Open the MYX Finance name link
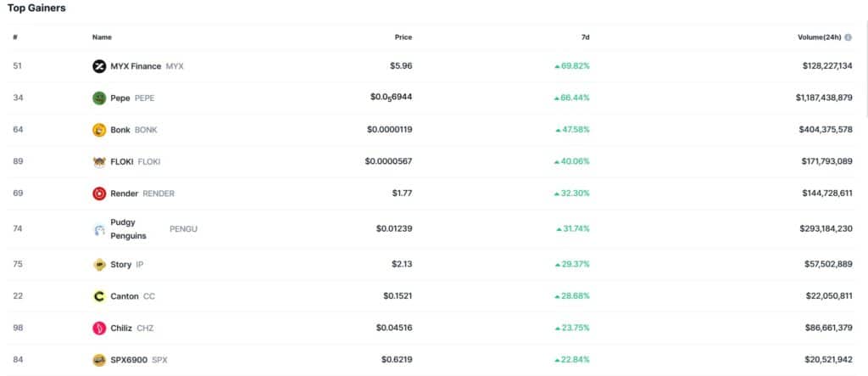The height and width of the screenshot is (376, 868). (x=135, y=66)
